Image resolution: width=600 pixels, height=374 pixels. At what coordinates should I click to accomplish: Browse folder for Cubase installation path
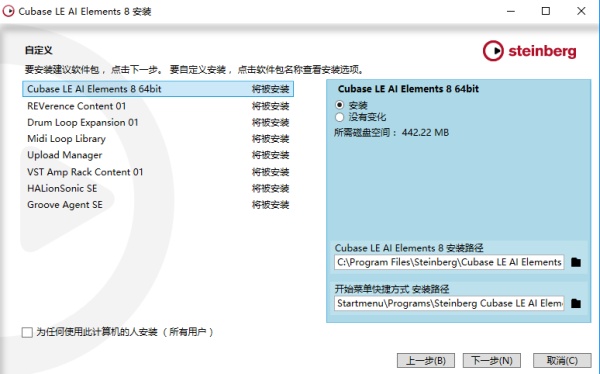point(576,262)
